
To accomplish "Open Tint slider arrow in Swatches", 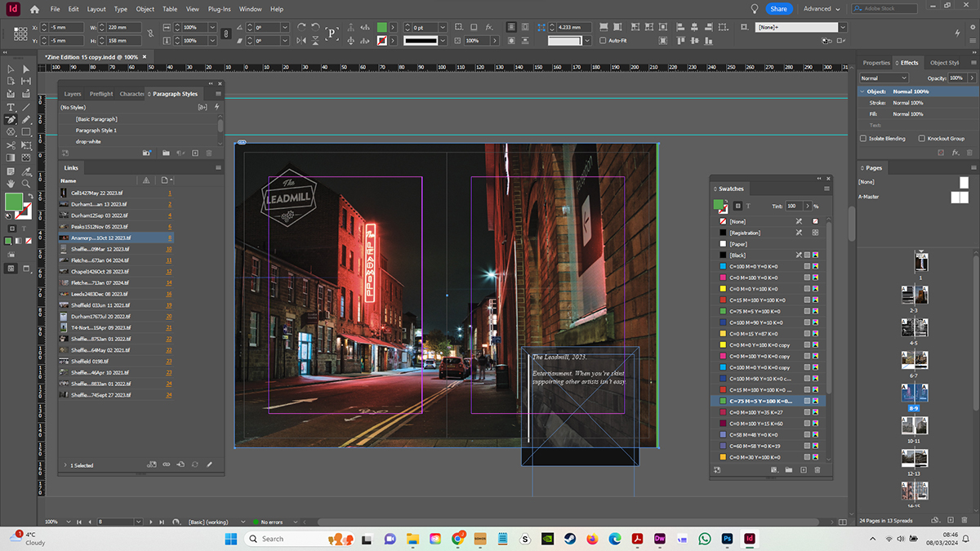I will 808,206.
